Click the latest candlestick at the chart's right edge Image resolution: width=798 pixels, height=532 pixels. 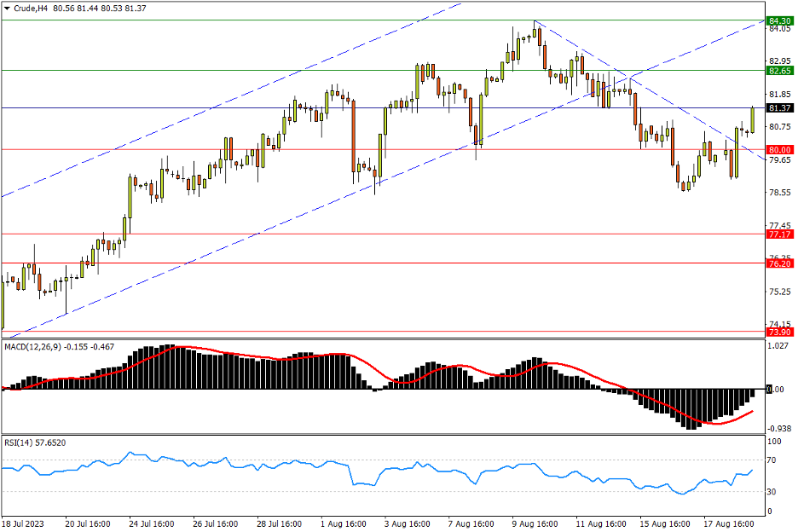pyautogui.click(x=752, y=119)
